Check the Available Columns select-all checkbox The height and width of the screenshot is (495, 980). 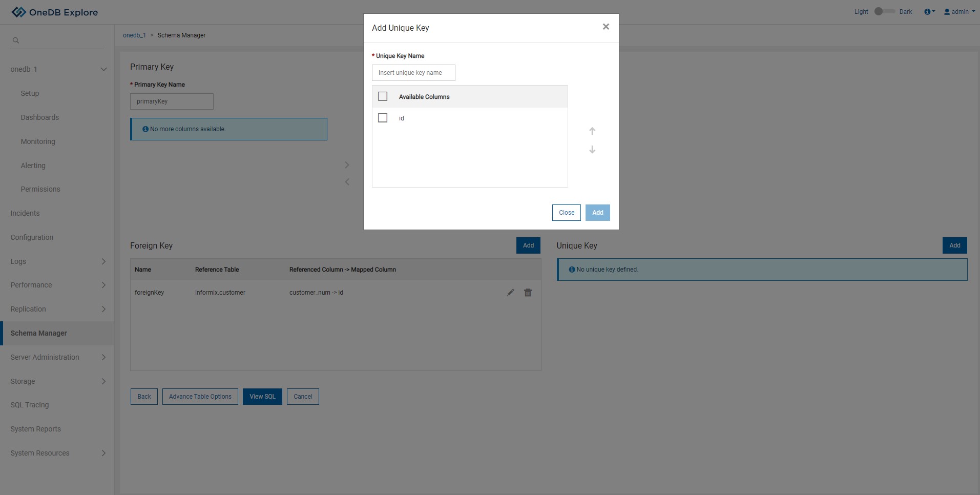(x=383, y=96)
